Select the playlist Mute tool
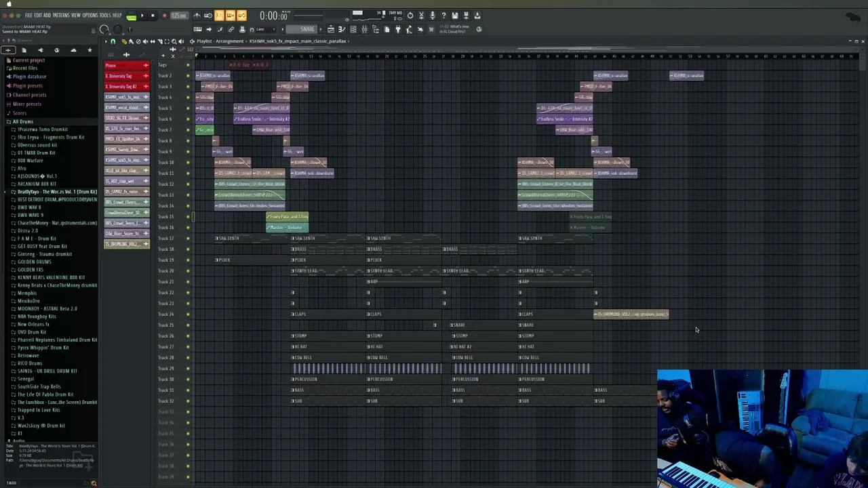Viewport: 868px width, 488px height. (x=145, y=41)
